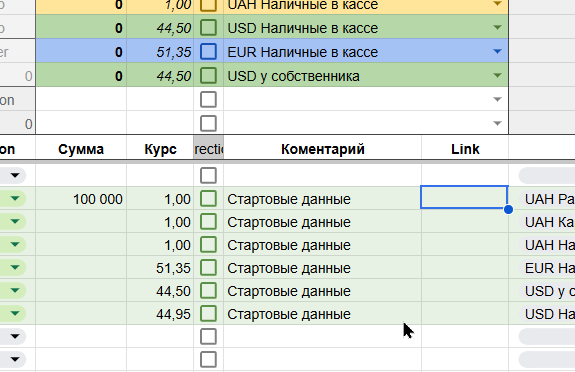Open dropdown for UAH Наличные в кассе
The height and width of the screenshot is (372, 575).
pos(497,4)
